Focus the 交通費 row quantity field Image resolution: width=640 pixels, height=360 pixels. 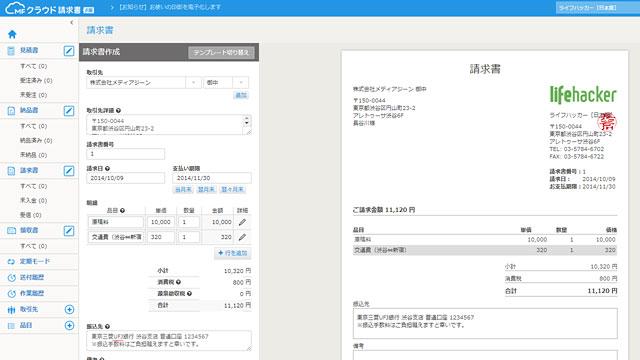(x=189, y=237)
